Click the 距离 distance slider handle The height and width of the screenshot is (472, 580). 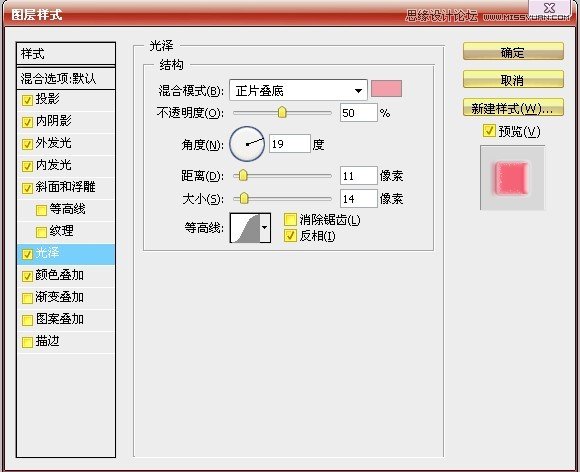[243, 175]
